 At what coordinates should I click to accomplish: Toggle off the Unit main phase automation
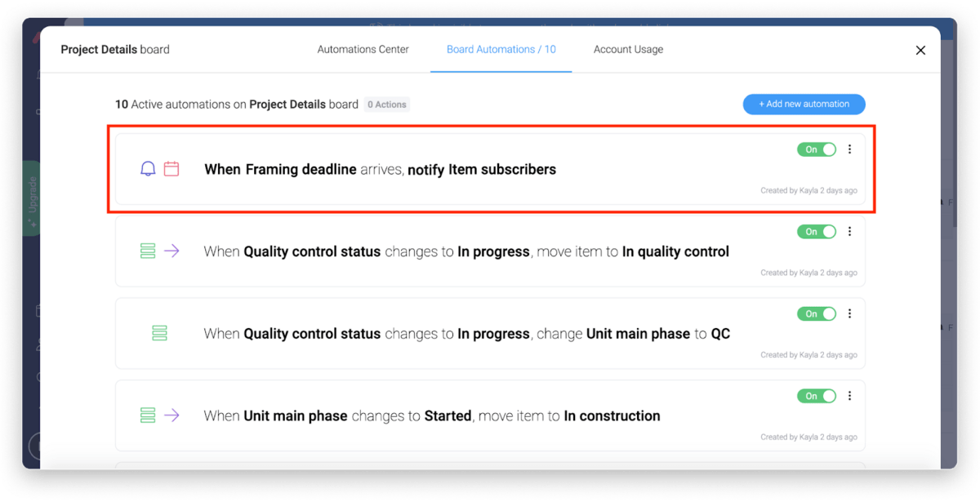(816, 396)
